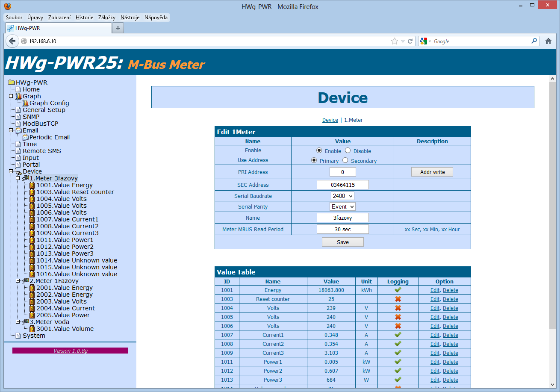Click the 1.Meter 3fazovy device icon
The height and width of the screenshot is (392, 560).
coord(25,178)
